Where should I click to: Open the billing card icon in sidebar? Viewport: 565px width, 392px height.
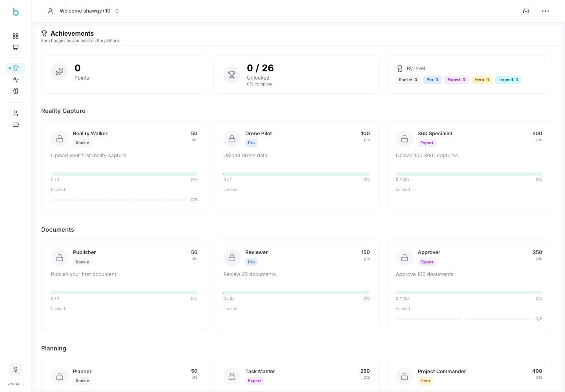[x=16, y=125]
